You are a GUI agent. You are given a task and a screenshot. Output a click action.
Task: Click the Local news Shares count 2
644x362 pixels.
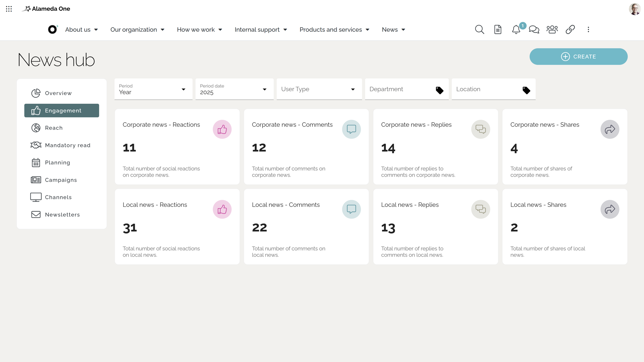click(x=514, y=228)
